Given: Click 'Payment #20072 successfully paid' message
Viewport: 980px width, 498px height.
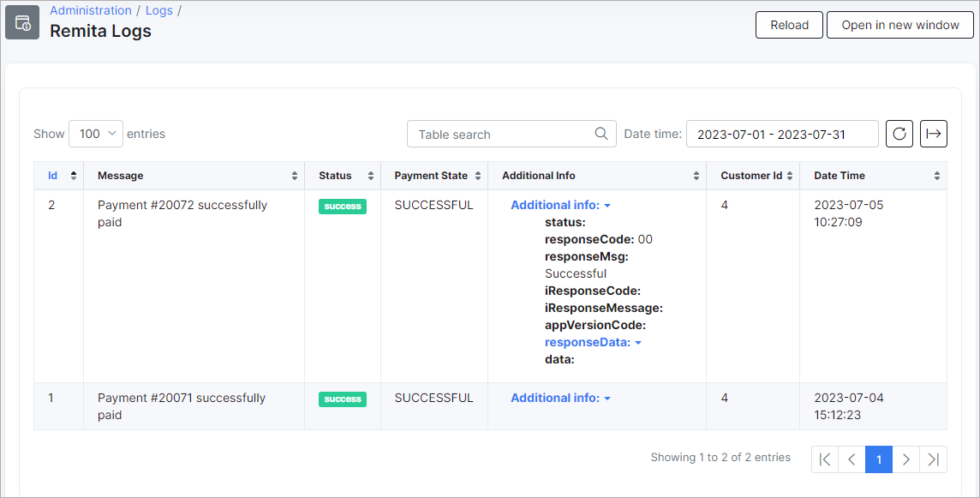Looking at the screenshot, I should [182, 214].
